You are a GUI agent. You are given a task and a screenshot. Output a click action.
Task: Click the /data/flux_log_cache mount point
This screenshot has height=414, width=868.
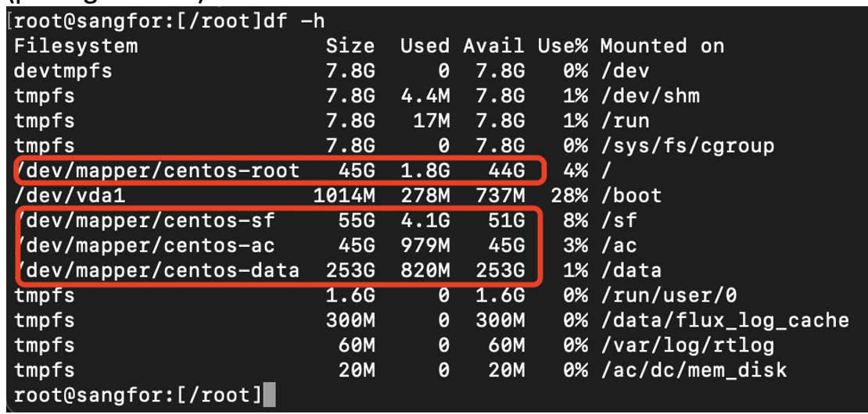(x=725, y=320)
